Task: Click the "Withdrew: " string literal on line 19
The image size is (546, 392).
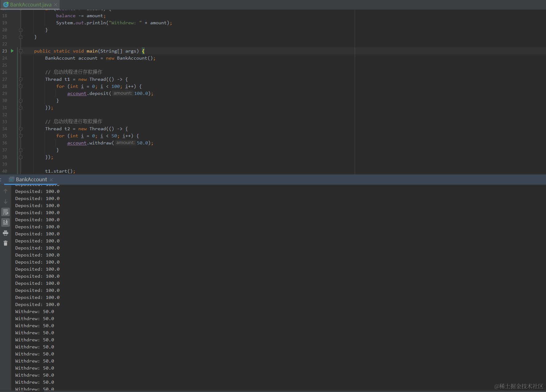Action: [125, 23]
